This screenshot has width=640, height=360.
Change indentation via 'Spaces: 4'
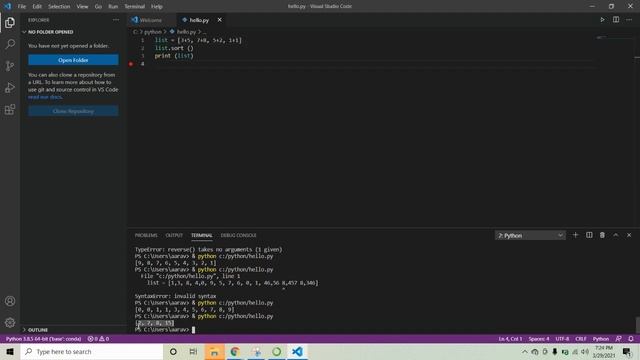539,339
